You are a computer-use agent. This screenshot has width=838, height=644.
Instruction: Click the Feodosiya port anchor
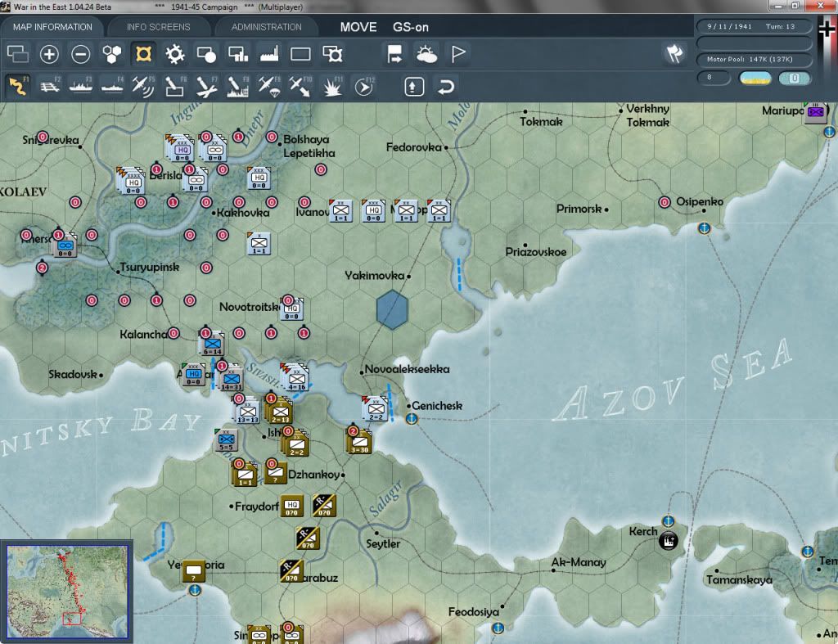[498, 628]
